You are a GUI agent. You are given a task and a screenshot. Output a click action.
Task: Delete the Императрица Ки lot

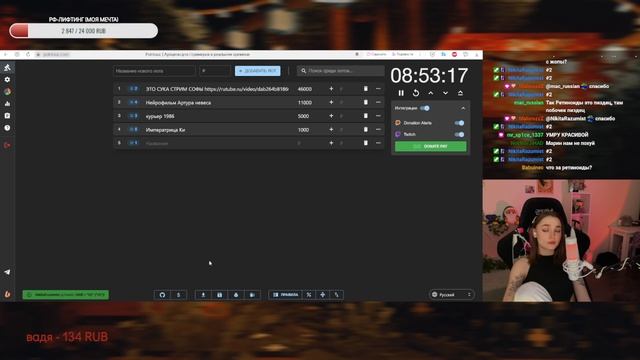click(x=366, y=129)
